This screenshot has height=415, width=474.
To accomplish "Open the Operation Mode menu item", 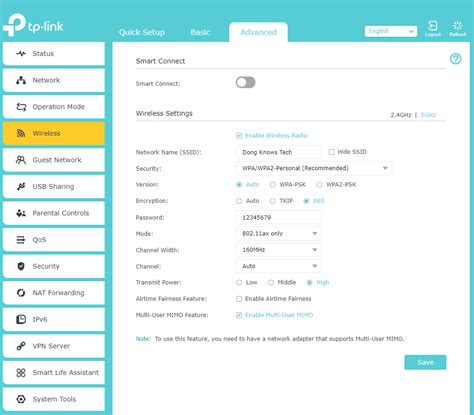I will [54, 107].
